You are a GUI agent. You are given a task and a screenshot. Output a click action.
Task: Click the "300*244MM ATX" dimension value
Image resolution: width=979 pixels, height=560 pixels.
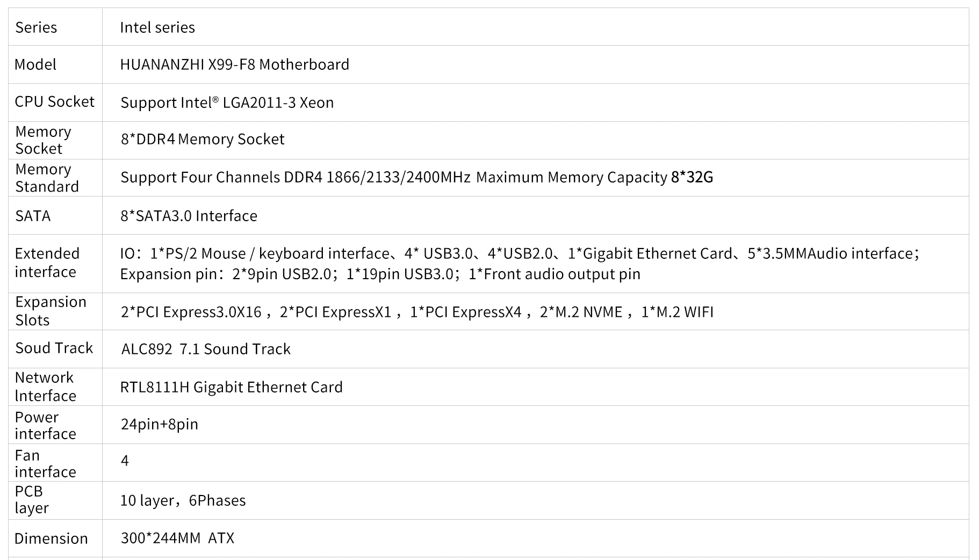tap(177, 538)
